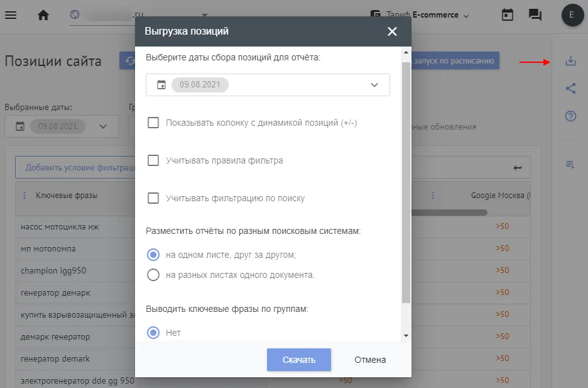Screen dimensions: 588x388
Task: Click keyword row демарк генератор
Action: tap(55, 336)
